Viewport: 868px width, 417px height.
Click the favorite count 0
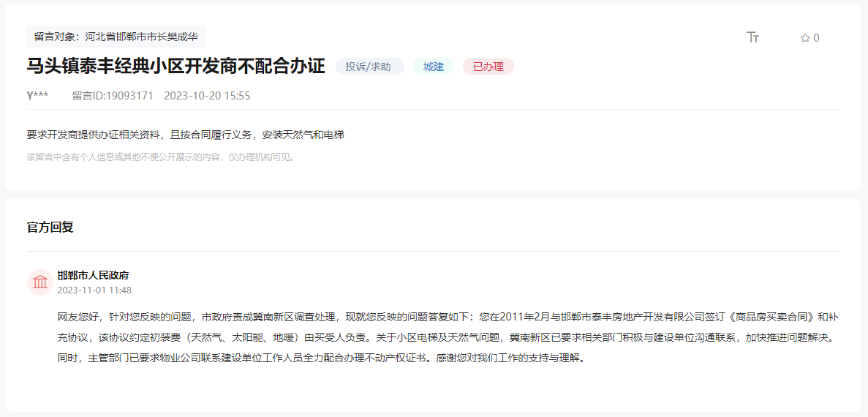pyautogui.click(x=817, y=38)
